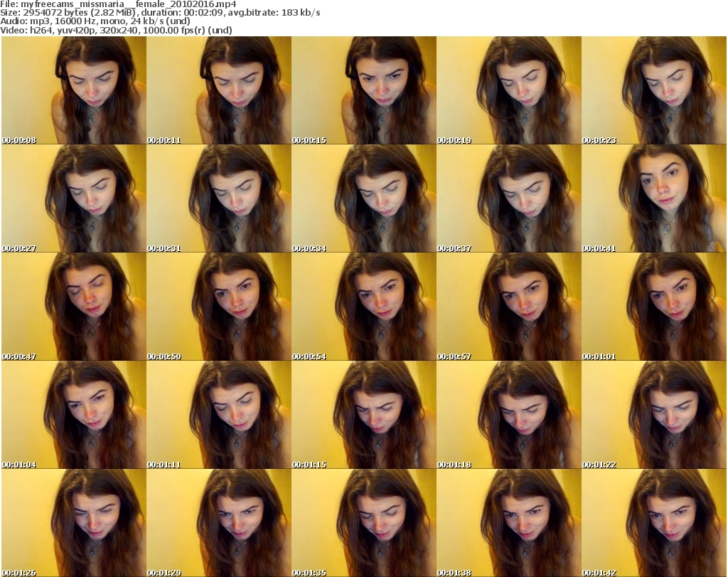Click the 'Video: h264, yuv420p' line
Screen dimensions: 728x577
click(116, 30)
